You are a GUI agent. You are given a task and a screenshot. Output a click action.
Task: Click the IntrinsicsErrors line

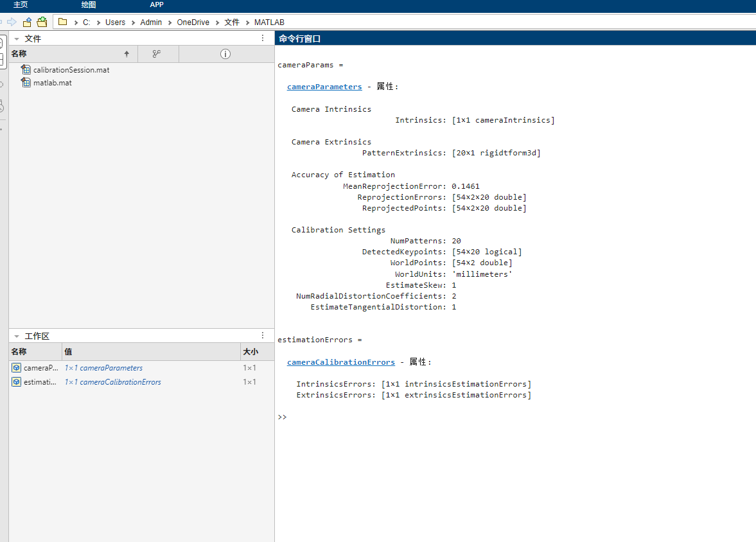(x=414, y=384)
